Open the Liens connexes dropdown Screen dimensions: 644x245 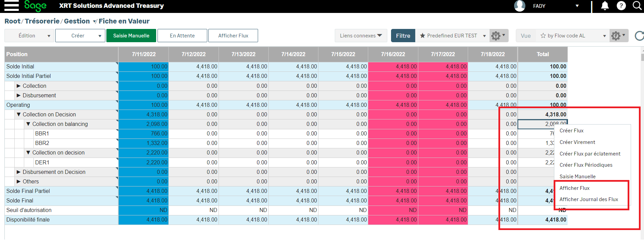pos(361,36)
